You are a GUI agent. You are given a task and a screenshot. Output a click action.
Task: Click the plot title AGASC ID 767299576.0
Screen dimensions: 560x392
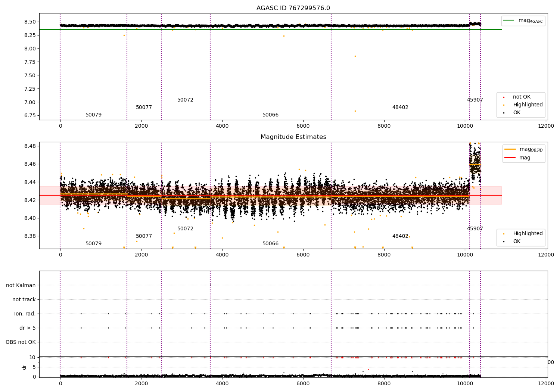(293, 8)
